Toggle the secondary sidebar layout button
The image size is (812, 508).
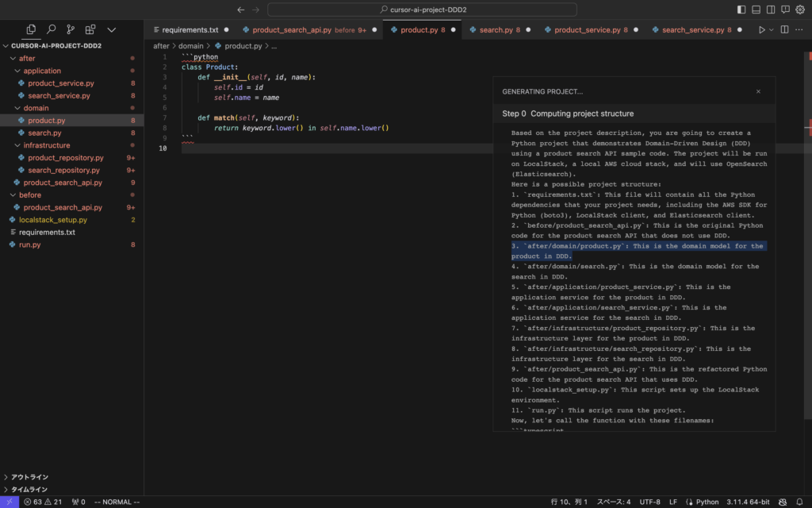point(770,10)
